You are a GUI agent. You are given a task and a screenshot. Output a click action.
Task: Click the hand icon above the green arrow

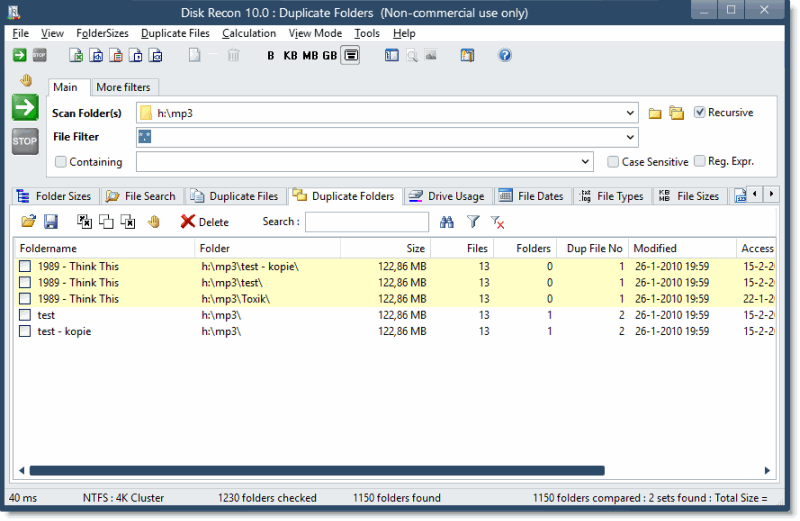[x=26, y=80]
